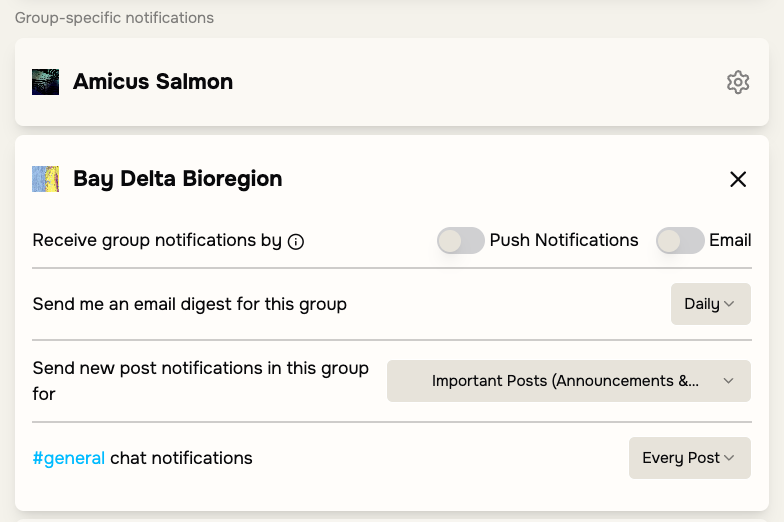Click the "chat notifications" label text
784x522 pixels.
[181, 458]
